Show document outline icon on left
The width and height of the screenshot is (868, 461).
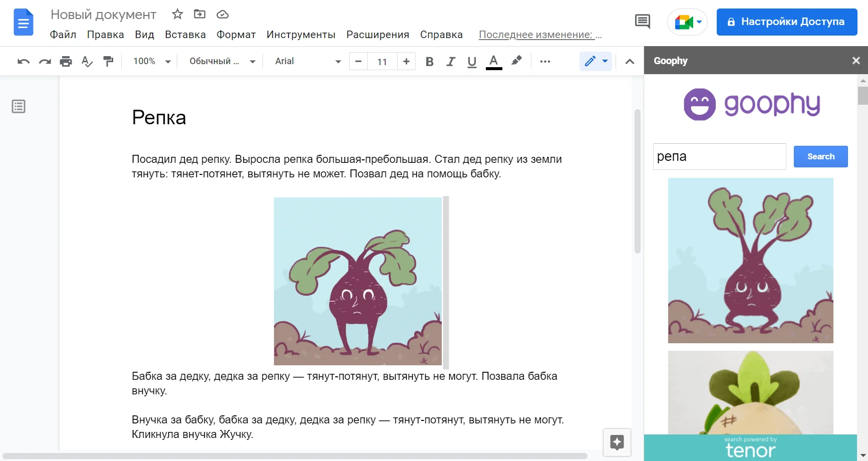19,106
